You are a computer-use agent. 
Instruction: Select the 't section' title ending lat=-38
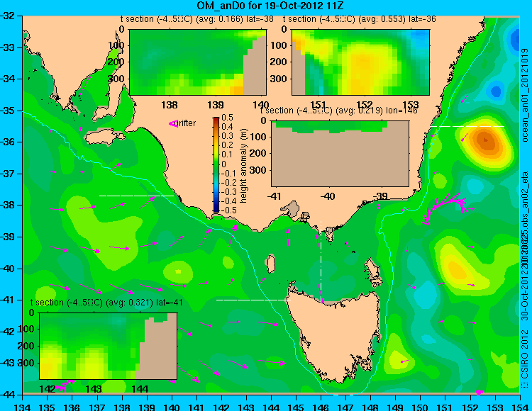(196, 19)
